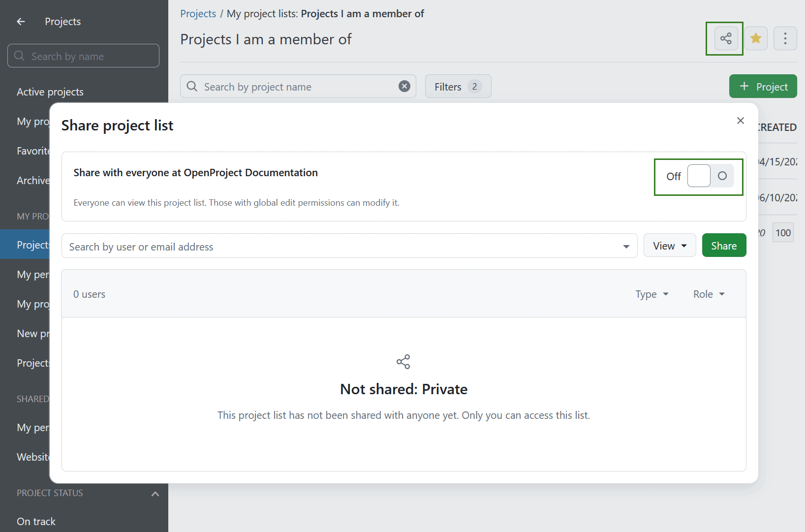Open the Type filter dropdown
This screenshot has height=532, width=805.
tap(651, 294)
